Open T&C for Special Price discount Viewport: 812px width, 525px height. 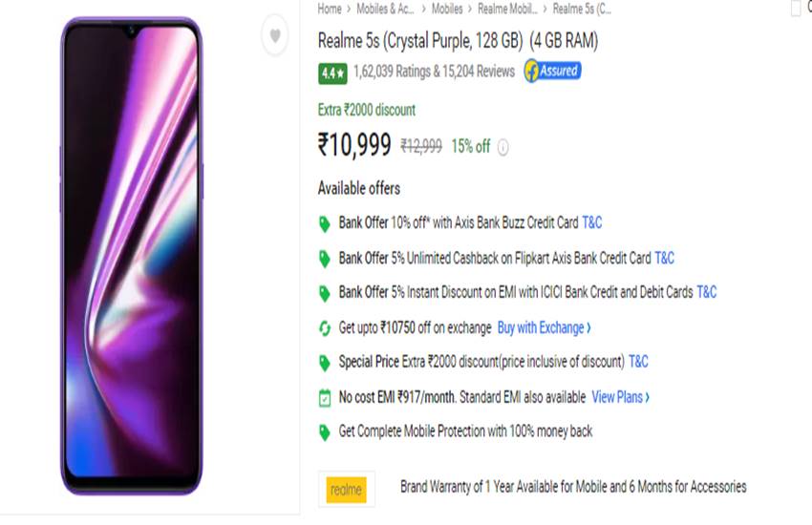(638, 362)
